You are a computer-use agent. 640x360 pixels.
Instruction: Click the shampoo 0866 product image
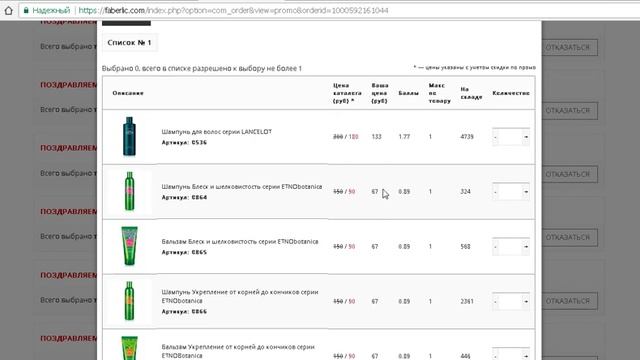pos(129,301)
